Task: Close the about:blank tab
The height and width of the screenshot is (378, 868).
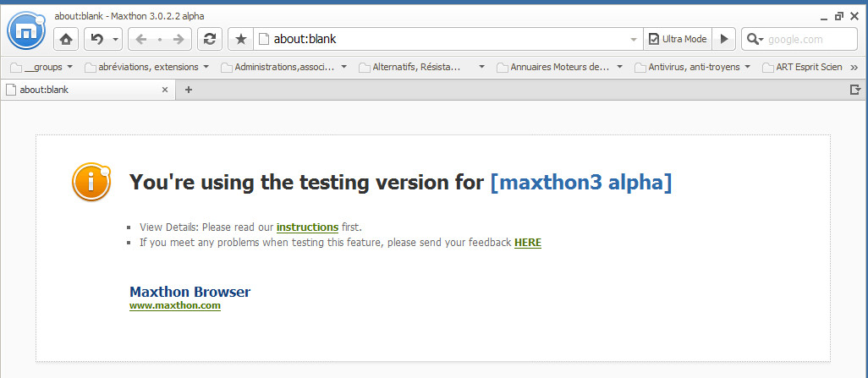Action: coord(164,90)
